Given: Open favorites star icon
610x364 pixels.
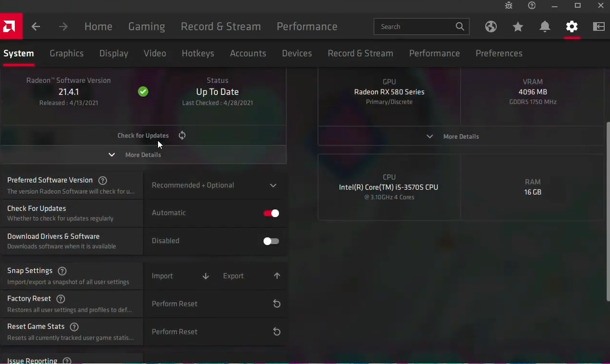Looking at the screenshot, I should 518,26.
